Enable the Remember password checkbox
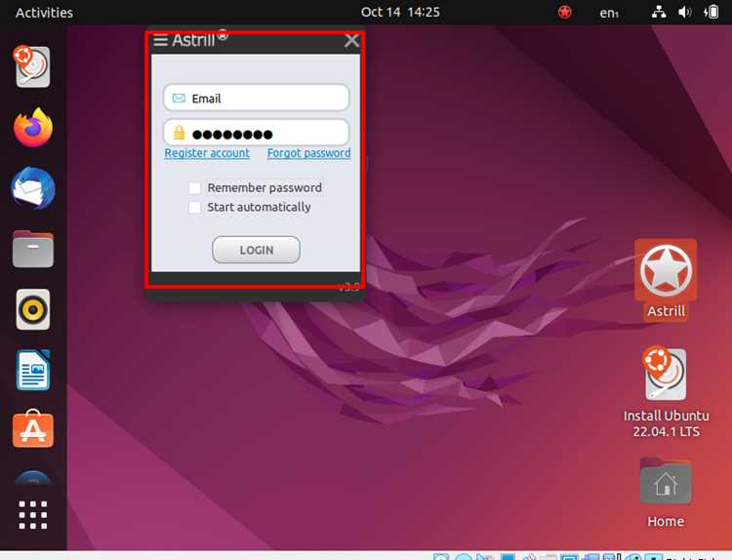Viewport: 732px width, 560px height. click(x=194, y=188)
